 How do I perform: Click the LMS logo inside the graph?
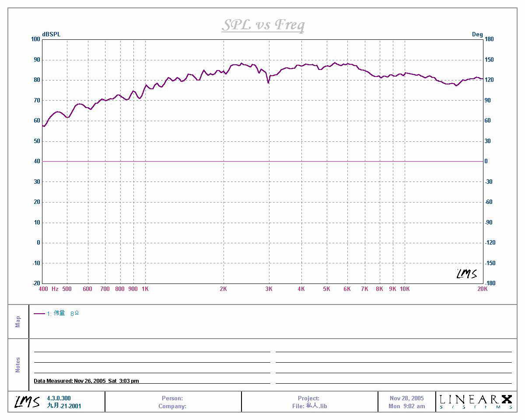pos(466,274)
